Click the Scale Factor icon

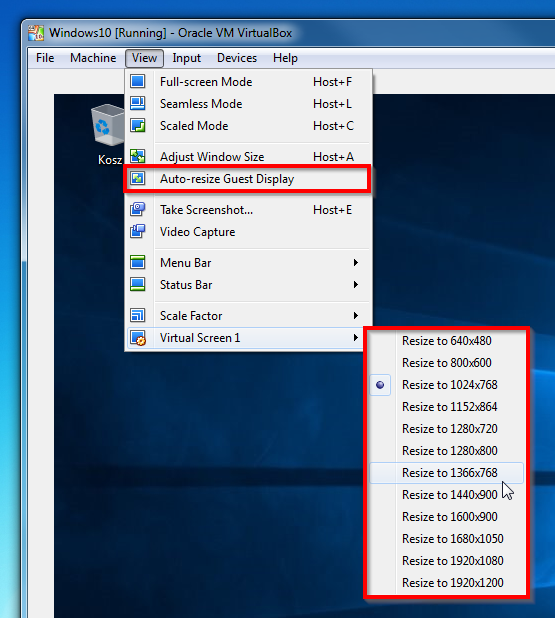[138, 315]
